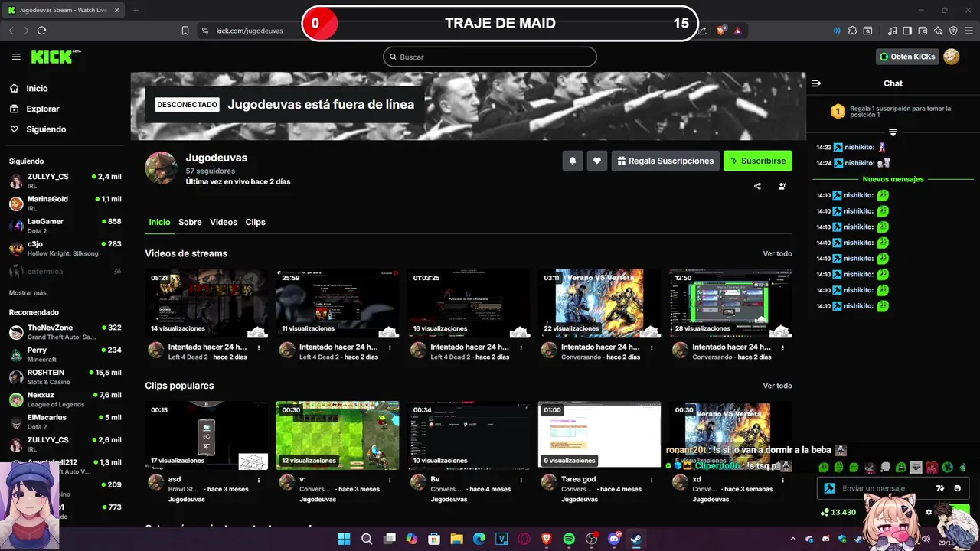Image resolution: width=980 pixels, height=551 pixels.
Task: Open options menu for 'asd' clip
Action: 259,480
